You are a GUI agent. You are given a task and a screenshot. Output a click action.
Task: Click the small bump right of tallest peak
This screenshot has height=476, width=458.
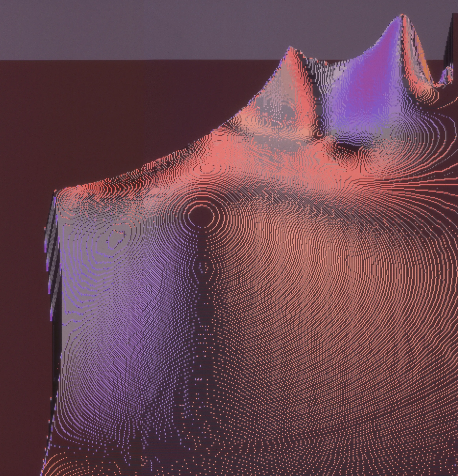coord(447,73)
